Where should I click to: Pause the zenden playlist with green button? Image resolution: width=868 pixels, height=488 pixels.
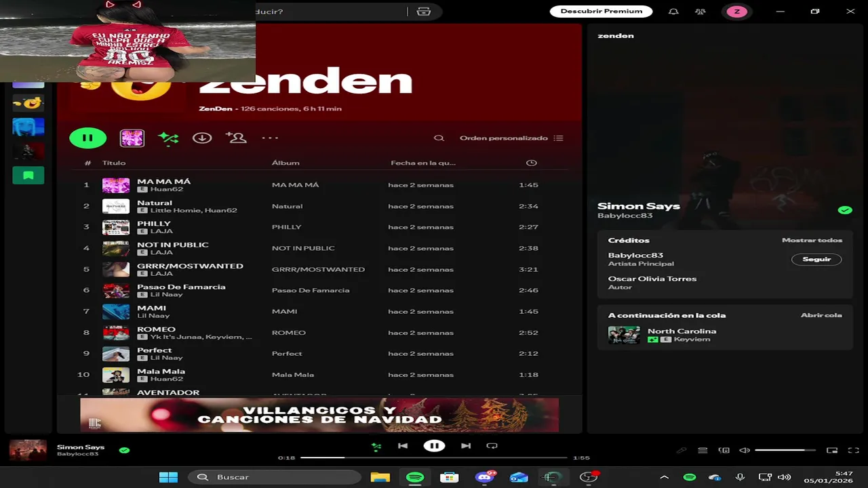pyautogui.click(x=87, y=138)
